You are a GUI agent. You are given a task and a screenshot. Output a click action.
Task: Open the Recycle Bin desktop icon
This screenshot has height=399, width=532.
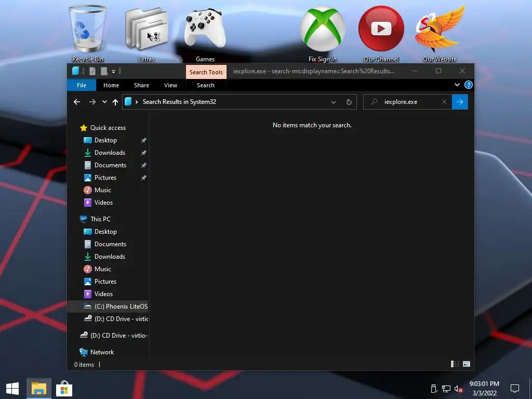point(87,34)
